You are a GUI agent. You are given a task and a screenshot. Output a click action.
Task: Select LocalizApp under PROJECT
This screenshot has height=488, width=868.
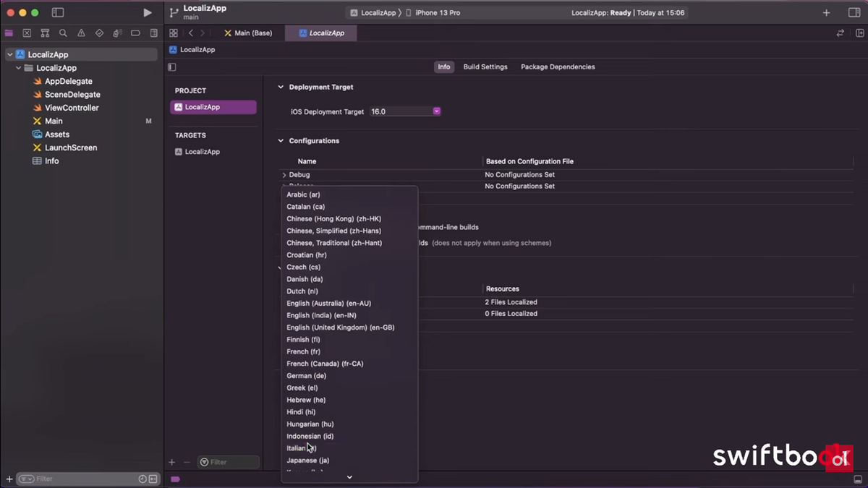coord(213,107)
